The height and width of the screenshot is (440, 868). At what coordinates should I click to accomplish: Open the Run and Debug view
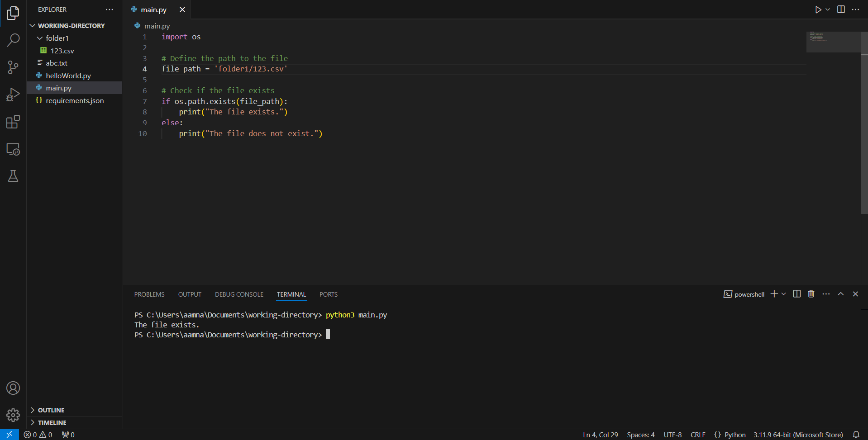tap(13, 95)
